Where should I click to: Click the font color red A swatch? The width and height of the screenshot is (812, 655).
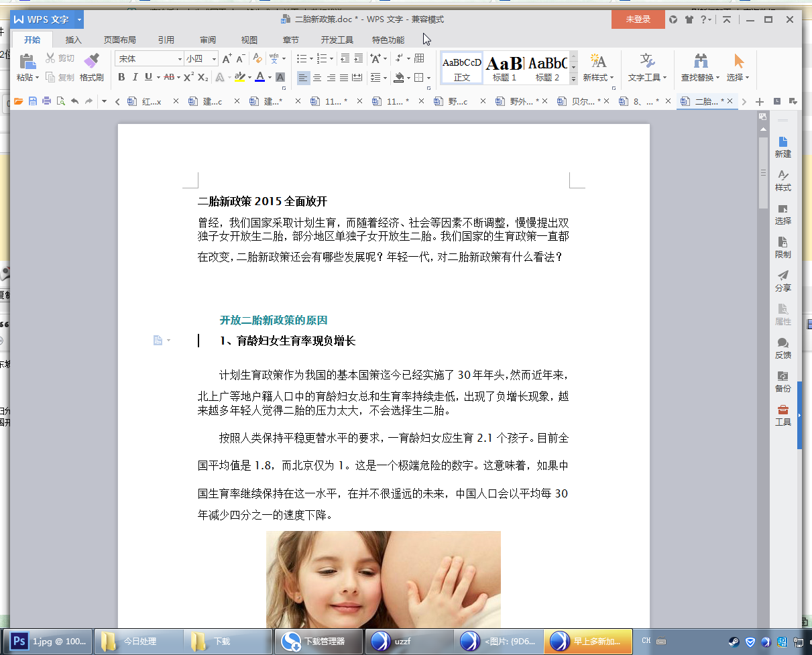259,77
